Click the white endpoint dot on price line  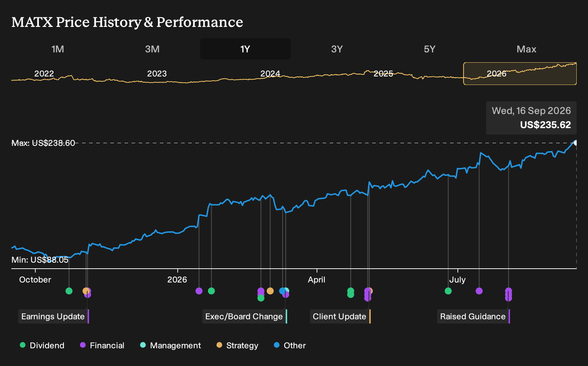[x=576, y=143]
